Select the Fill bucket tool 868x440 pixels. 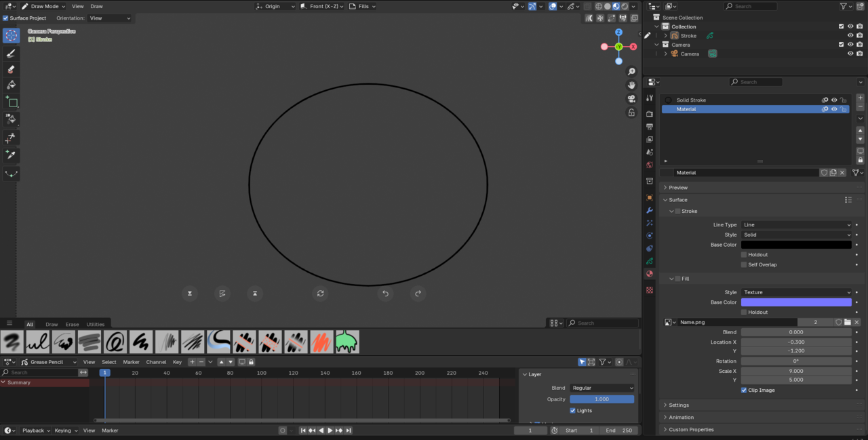point(11,85)
